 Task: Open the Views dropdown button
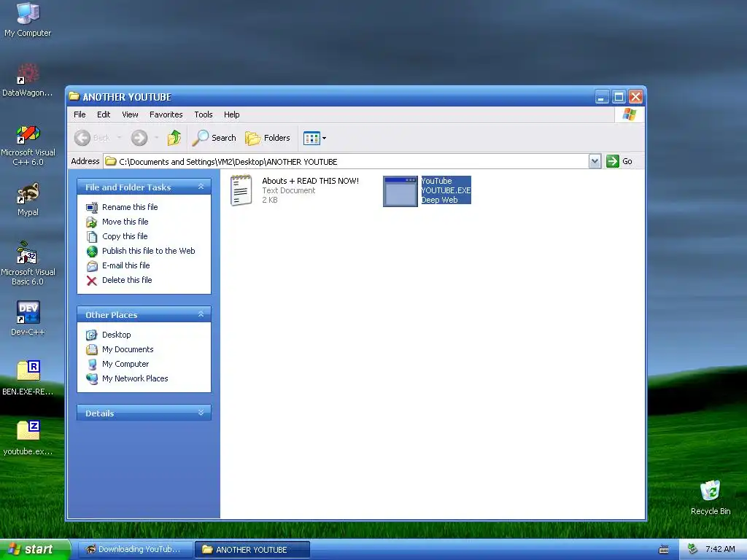314,138
